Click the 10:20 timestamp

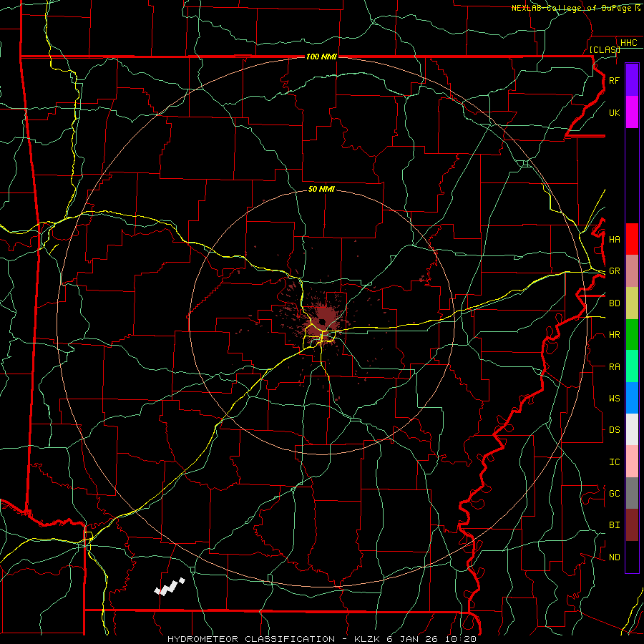tap(460, 639)
